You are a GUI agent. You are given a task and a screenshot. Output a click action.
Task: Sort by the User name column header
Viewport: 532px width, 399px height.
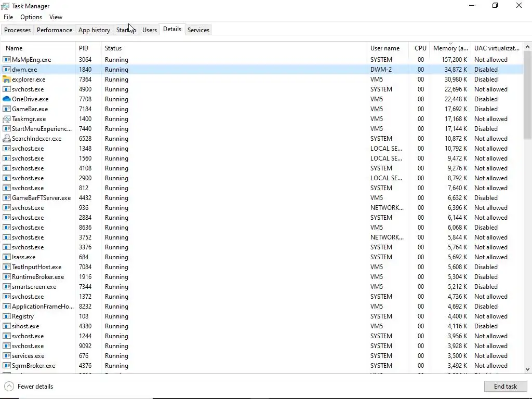click(388, 48)
